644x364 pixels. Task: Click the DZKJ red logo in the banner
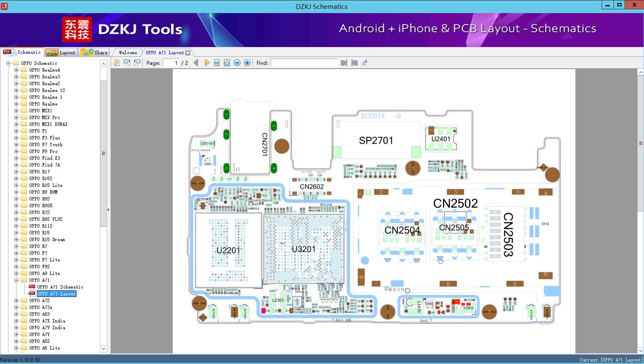point(77,29)
